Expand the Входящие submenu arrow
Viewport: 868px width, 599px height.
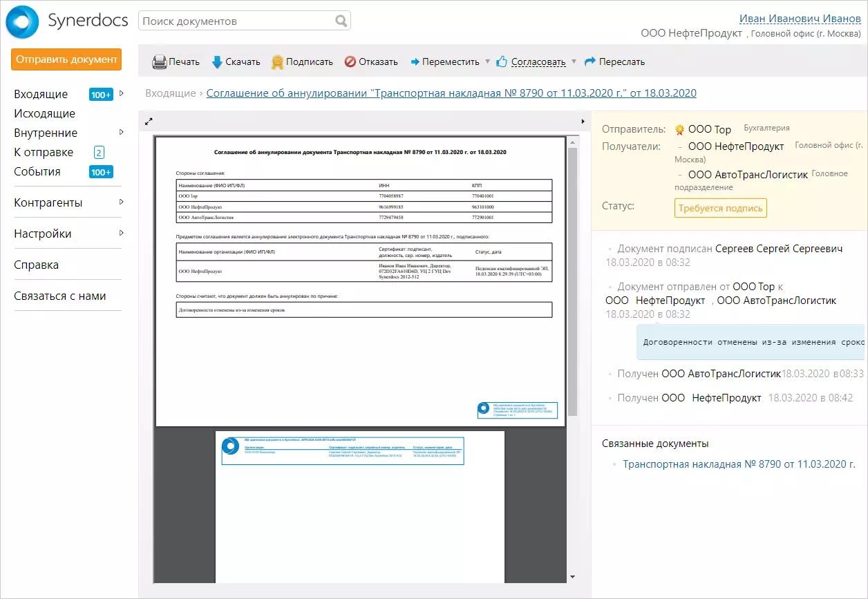click(121, 93)
